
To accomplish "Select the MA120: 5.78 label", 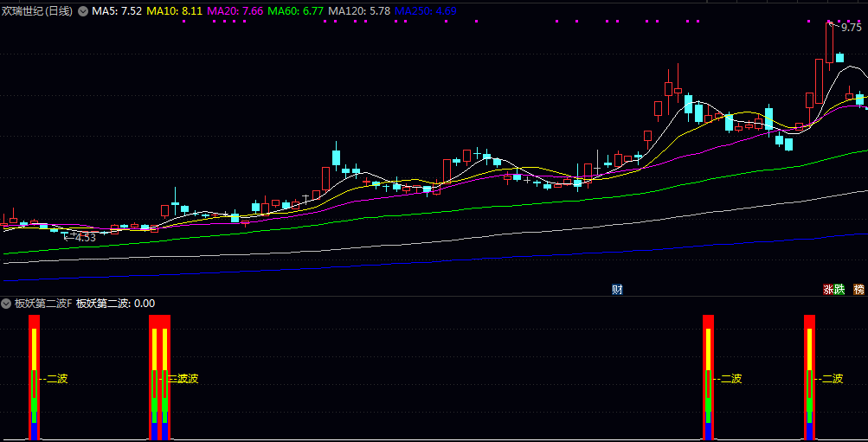I will (x=359, y=10).
